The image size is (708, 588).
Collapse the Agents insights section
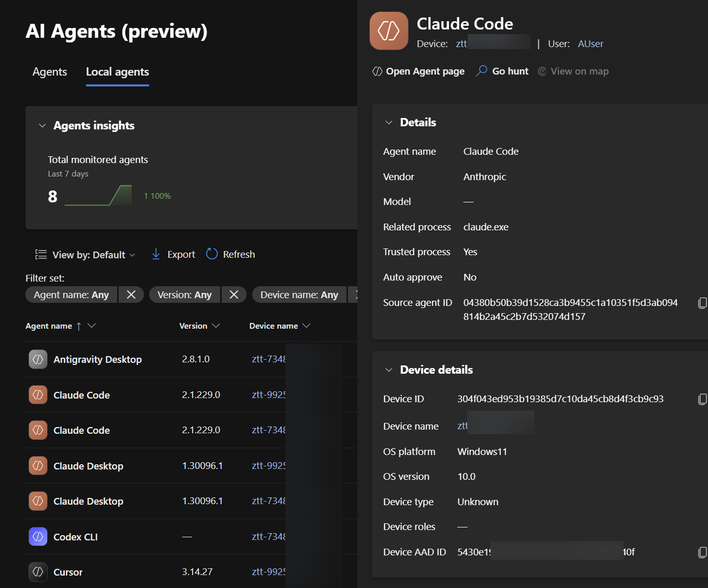[x=42, y=126]
